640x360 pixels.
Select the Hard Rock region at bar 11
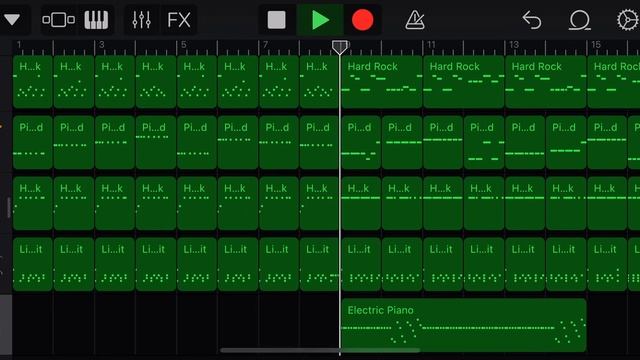pyautogui.click(x=464, y=82)
